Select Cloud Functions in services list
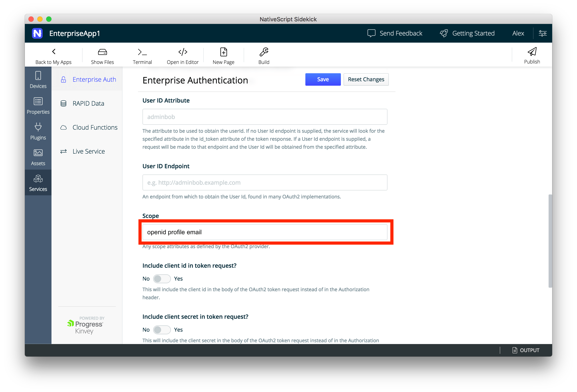Screen dimensions: 577x392 tap(95, 127)
